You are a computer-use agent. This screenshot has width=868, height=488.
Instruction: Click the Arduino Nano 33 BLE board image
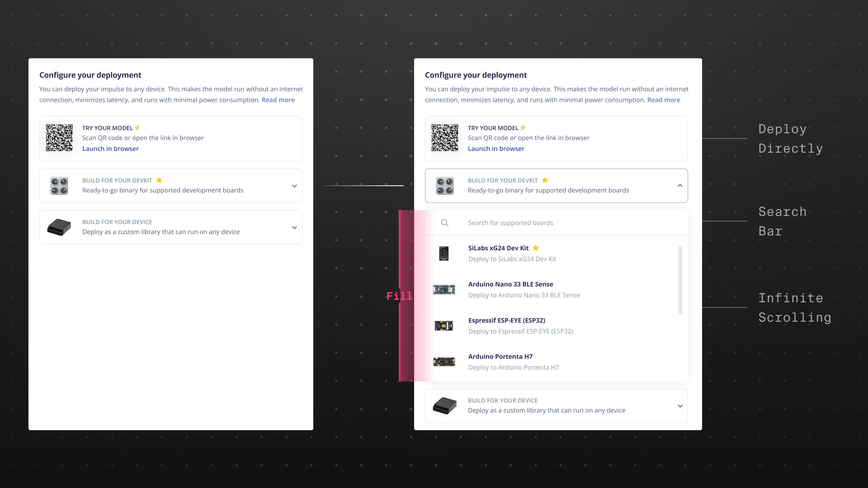click(x=444, y=290)
